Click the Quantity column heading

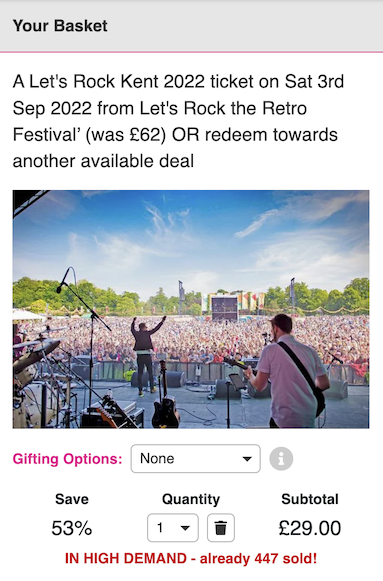click(x=191, y=499)
